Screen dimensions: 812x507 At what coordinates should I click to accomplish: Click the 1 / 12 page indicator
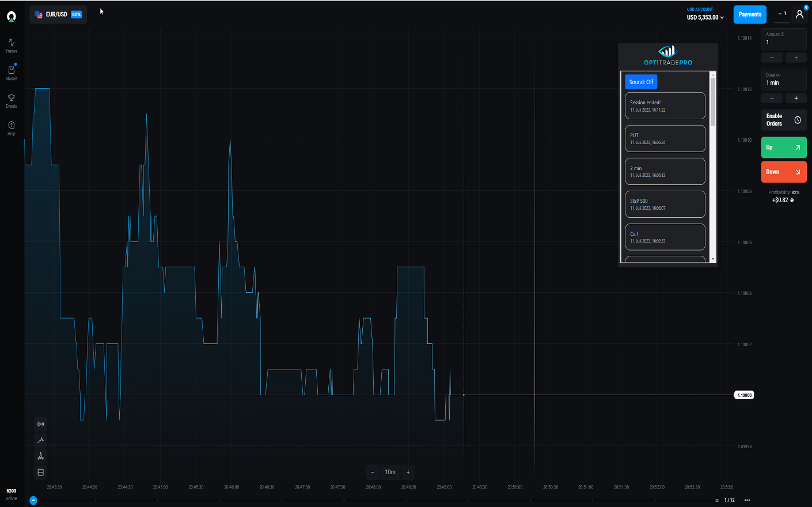729,500
